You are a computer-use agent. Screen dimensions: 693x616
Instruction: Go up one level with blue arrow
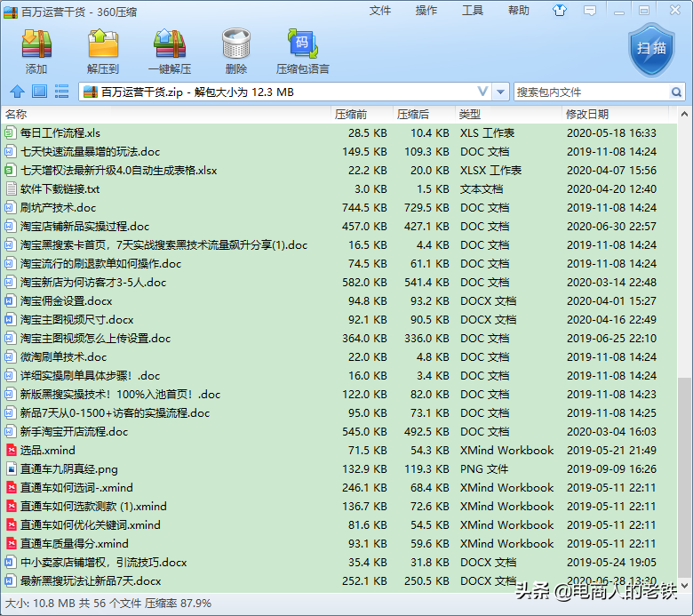tap(17, 92)
